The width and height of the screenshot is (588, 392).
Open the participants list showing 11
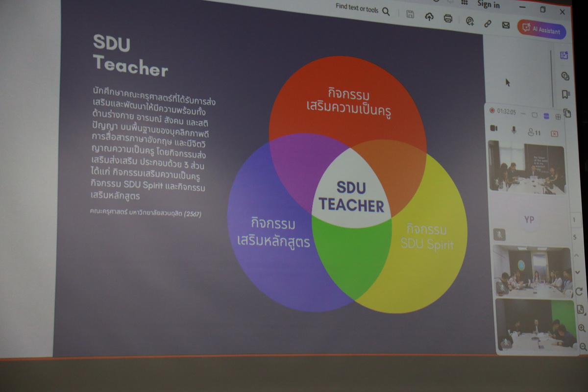534,132
